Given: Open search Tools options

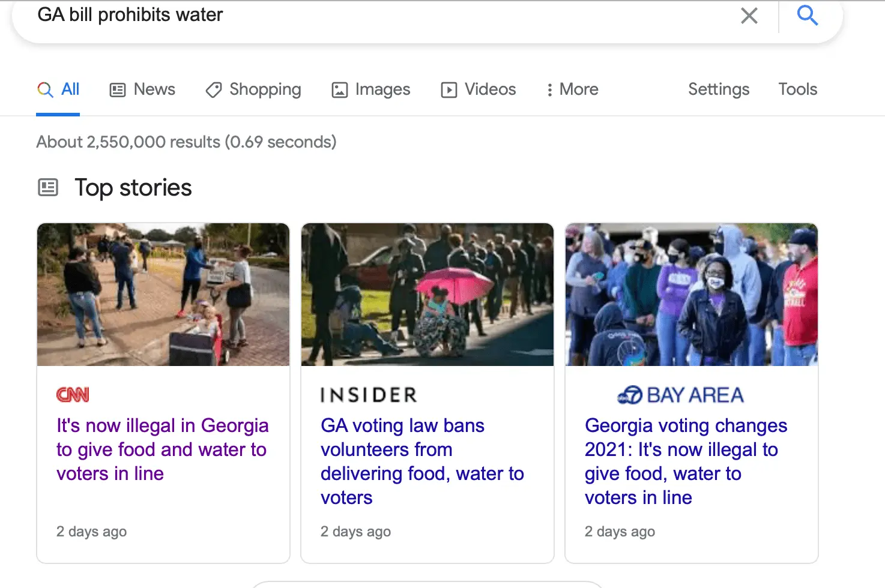Looking at the screenshot, I should coord(797,89).
